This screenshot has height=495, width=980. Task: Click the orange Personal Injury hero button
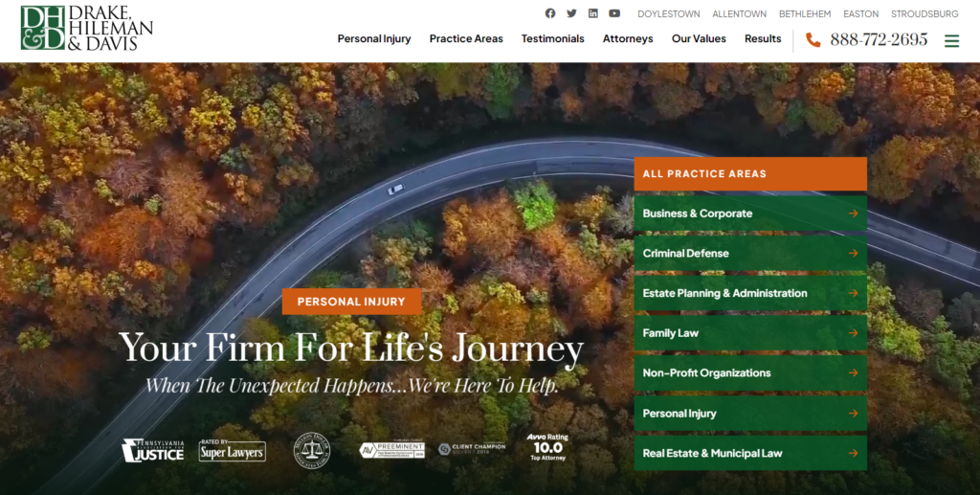351,302
